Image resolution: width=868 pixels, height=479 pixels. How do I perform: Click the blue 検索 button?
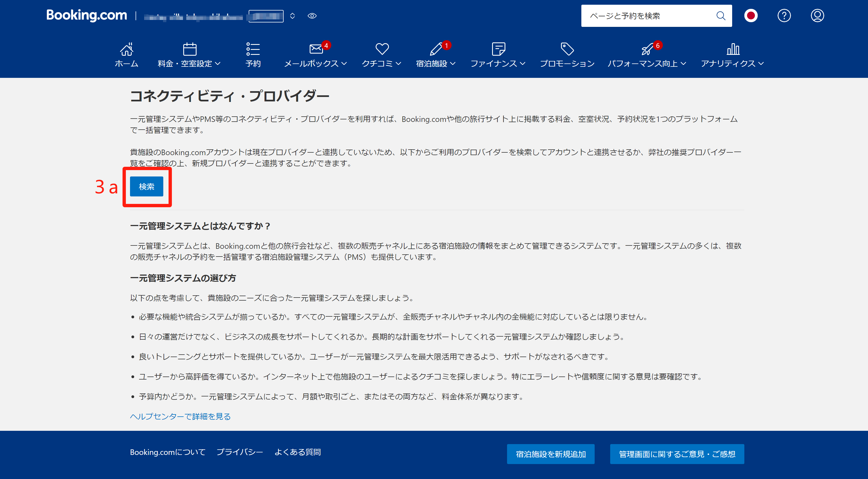click(x=147, y=186)
